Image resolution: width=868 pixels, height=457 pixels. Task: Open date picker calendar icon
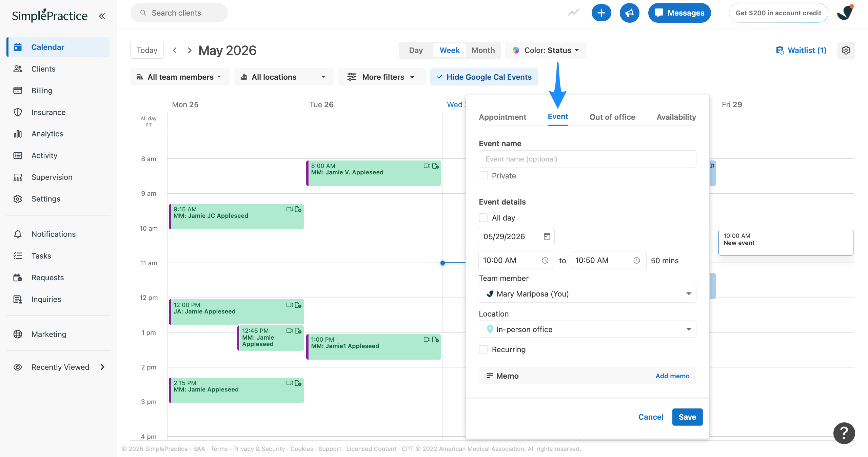[x=547, y=236]
